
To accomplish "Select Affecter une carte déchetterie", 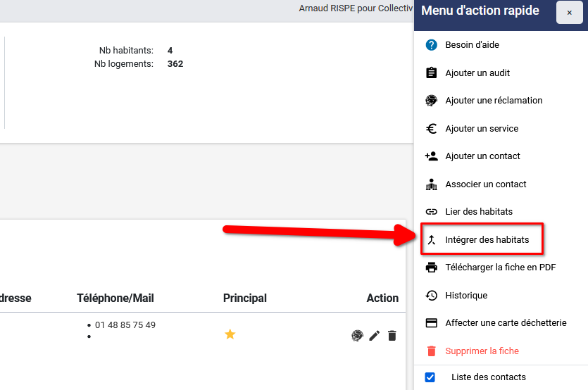I will (506, 323).
